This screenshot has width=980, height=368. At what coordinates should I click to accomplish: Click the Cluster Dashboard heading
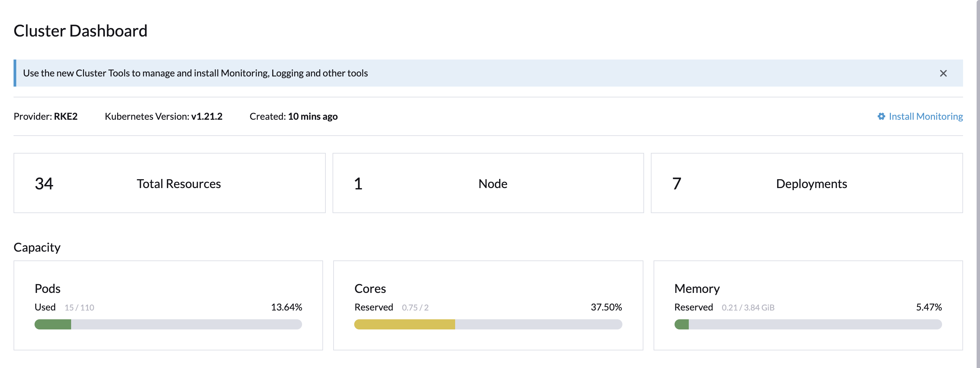point(80,31)
